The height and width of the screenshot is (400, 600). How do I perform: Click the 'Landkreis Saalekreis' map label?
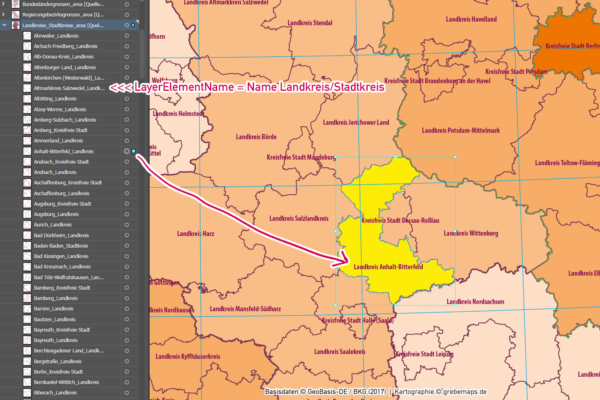(340, 351)
